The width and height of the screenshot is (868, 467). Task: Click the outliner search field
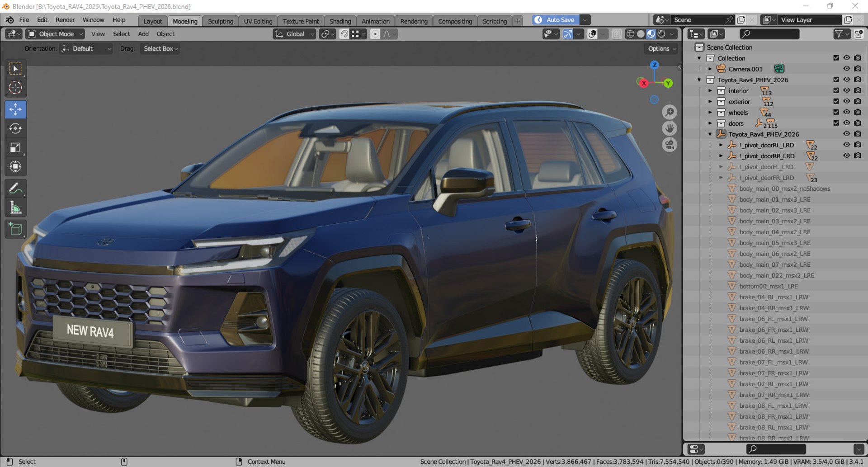tap(769, 34)
